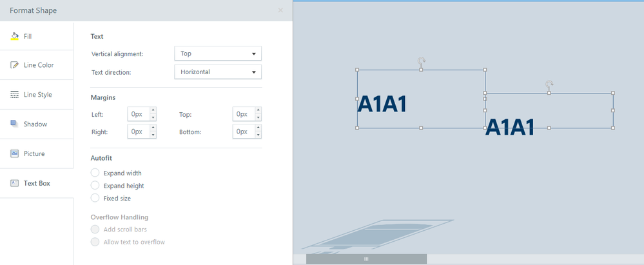Viewport: 644px width, 265px height.
Task: Increase the Right margin with up arrow
Action: coord(153,128)
